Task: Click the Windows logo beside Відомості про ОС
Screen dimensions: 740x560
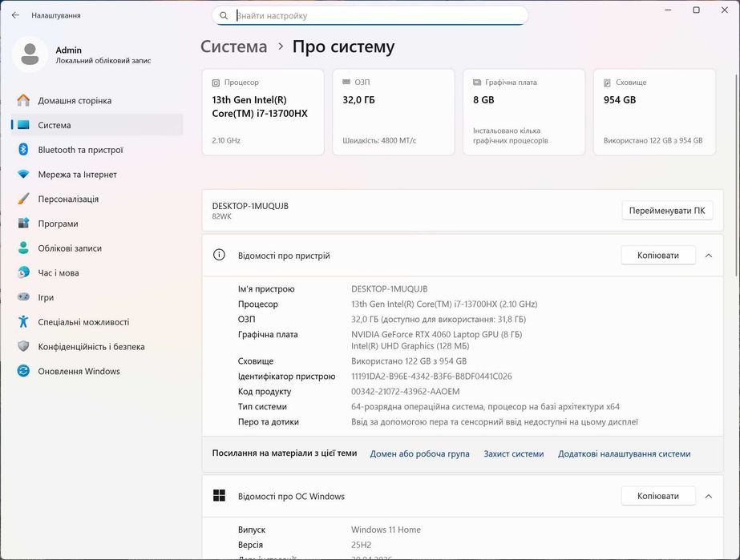Action: coord(219,495)
